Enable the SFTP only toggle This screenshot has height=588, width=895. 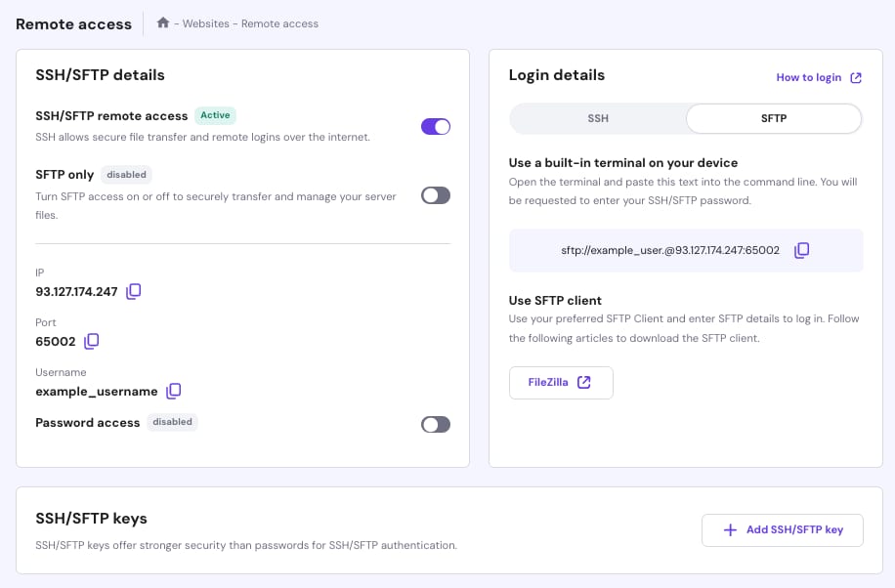coord(436,195)
